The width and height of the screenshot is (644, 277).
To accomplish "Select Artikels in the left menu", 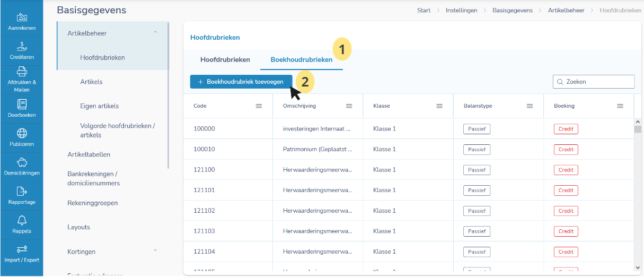I will (x=91, y=82).
